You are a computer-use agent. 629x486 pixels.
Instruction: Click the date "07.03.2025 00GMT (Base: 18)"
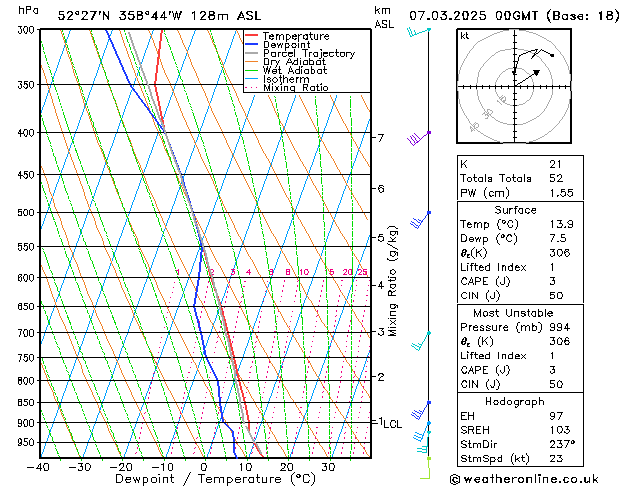click(x=514, y=16)
